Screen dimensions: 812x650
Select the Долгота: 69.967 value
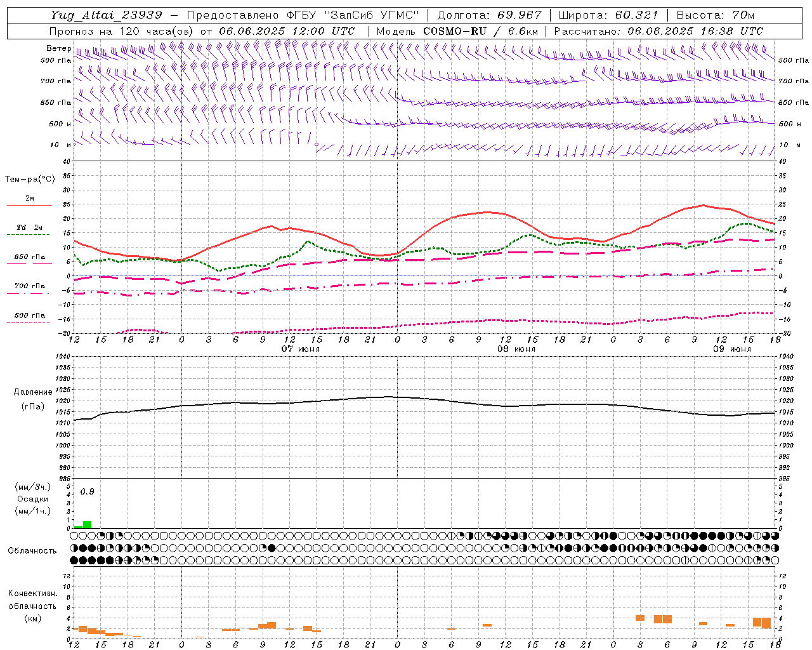(x=490, y=15)
